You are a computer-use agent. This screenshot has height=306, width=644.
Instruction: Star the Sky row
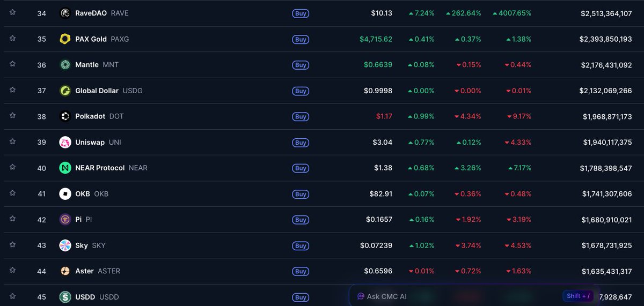tap(12, 245)
